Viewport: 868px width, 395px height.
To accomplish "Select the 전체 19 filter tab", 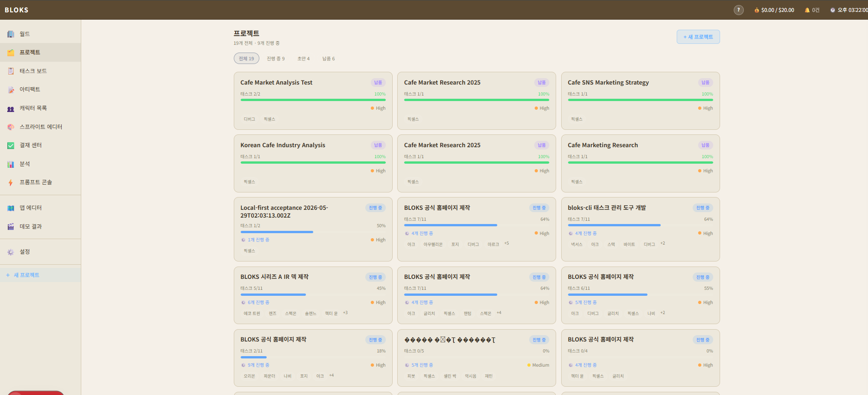I will (247, 59).
